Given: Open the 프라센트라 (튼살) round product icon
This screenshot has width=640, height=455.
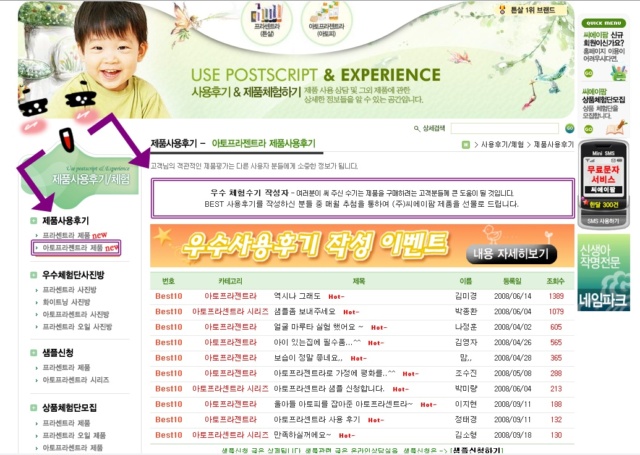Looking at the screenshot, I should click(267, 21).
